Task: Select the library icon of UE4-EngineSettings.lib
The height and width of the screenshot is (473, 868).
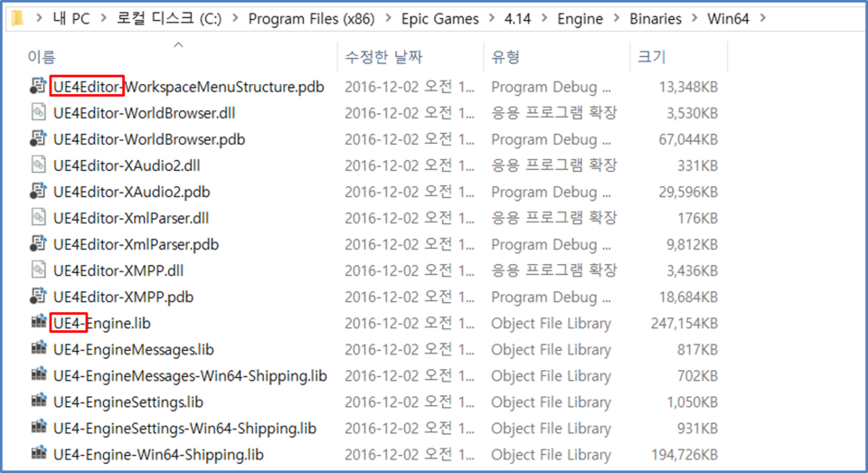Action: (39, 400)
